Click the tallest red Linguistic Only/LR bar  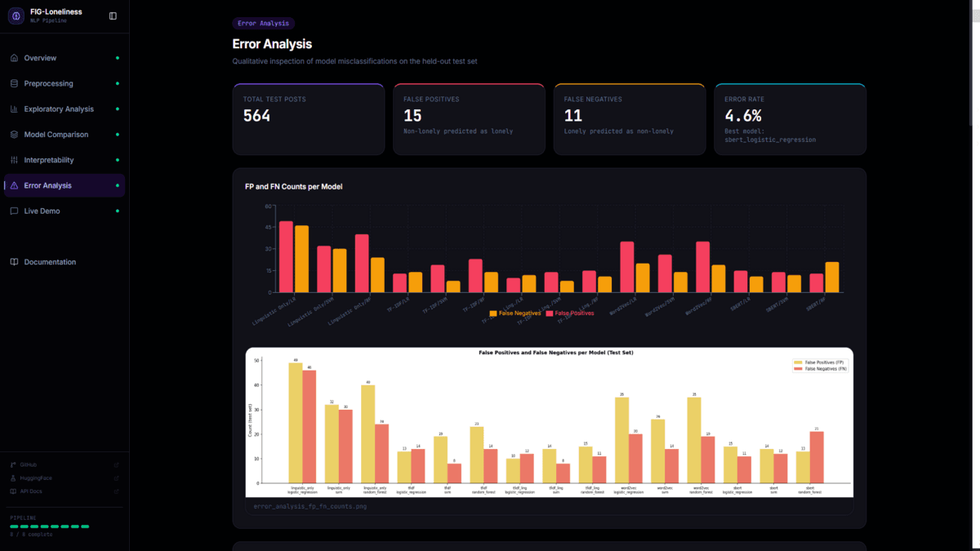[x=286, y=256]
